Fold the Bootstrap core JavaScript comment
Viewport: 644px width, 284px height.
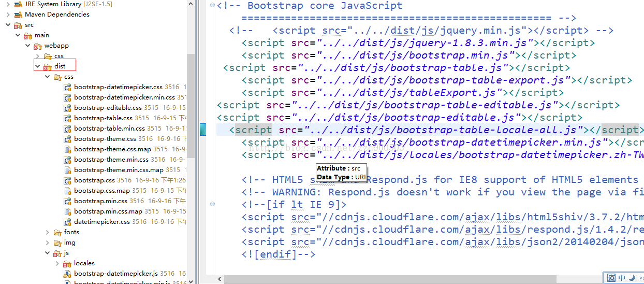(x=213, y=6)
